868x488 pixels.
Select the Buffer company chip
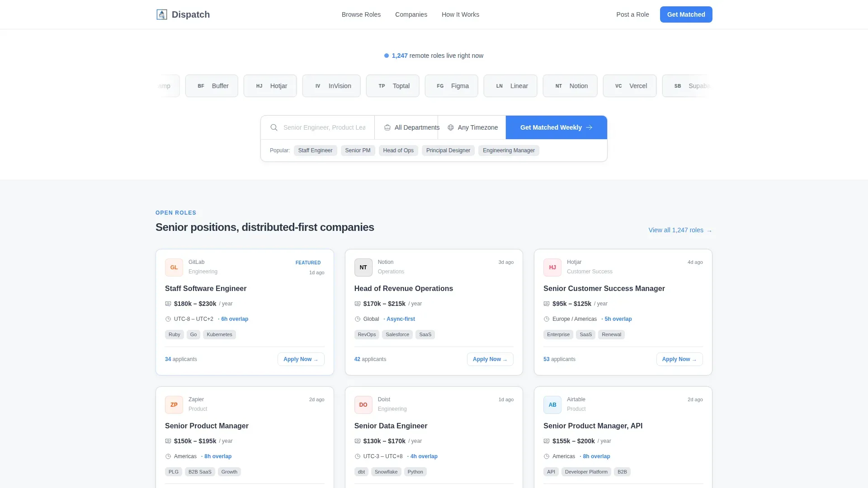point(212,86)
